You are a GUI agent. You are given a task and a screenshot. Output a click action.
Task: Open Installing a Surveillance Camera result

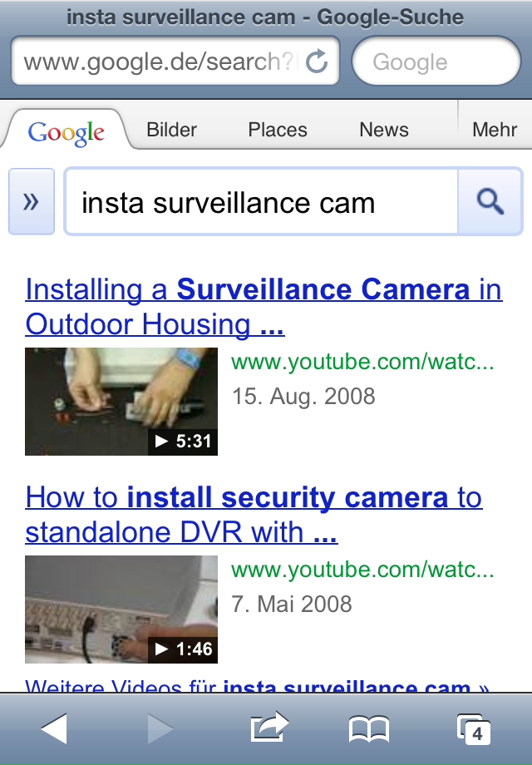click(x=264, y=307)
